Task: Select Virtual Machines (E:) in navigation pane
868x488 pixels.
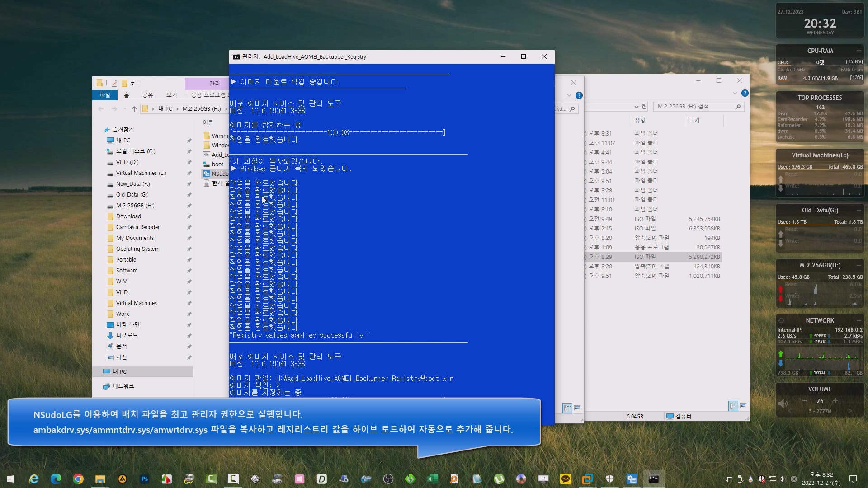Action: tap(141, 173)
